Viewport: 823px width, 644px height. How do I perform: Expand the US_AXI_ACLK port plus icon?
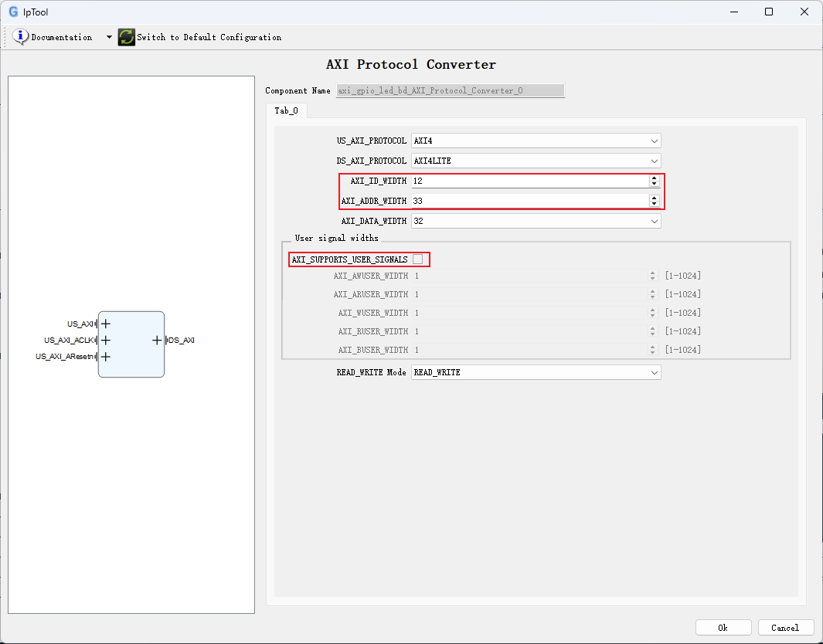(x=106, y=341)
